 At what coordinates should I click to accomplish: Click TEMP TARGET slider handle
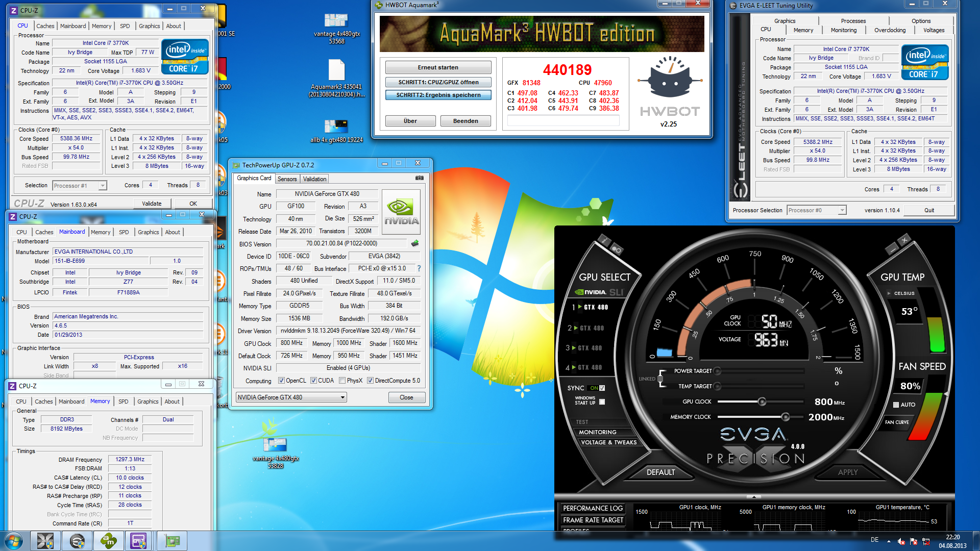tap(717, 386)
